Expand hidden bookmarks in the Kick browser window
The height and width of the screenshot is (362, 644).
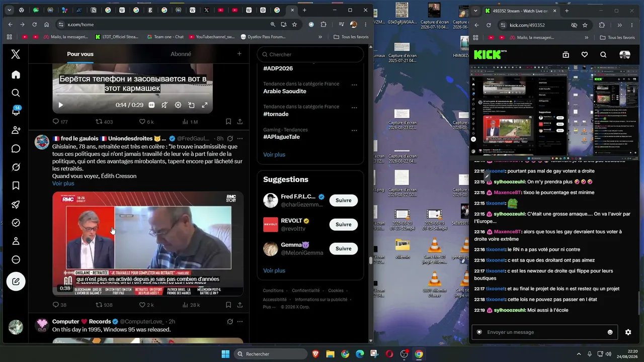(586, 37)
